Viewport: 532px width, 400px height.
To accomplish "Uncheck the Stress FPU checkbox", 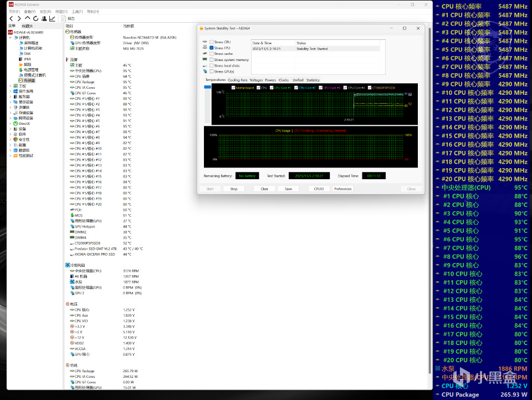I will [x=211, y=49].
